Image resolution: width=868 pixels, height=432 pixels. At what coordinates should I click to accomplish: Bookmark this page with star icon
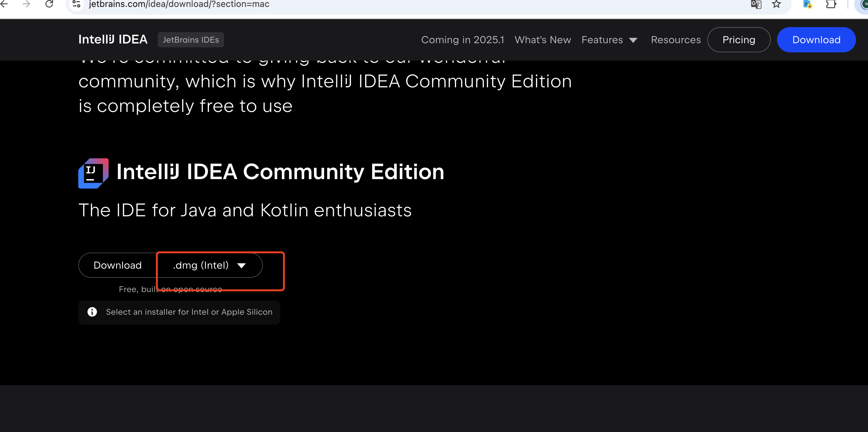777,4
